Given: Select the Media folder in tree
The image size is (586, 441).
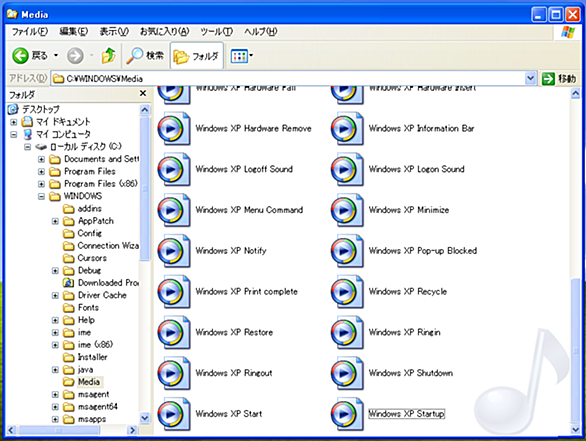Looking at the screenshot, I should click(82, 382).
